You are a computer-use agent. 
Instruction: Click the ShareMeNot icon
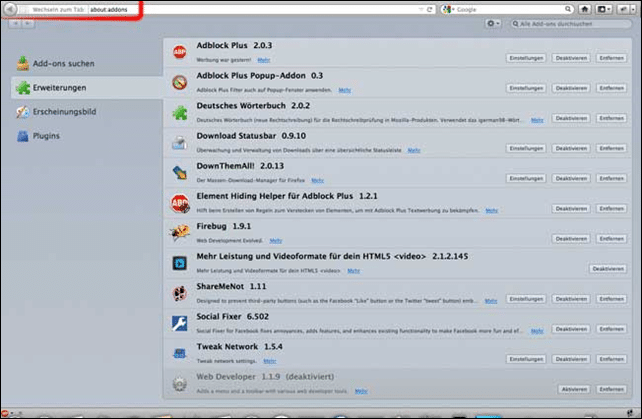click(x=179, y=293)
